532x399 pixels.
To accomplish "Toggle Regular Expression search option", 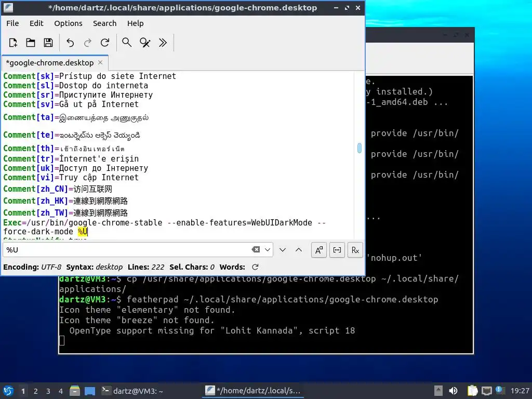I will [355, 250].
